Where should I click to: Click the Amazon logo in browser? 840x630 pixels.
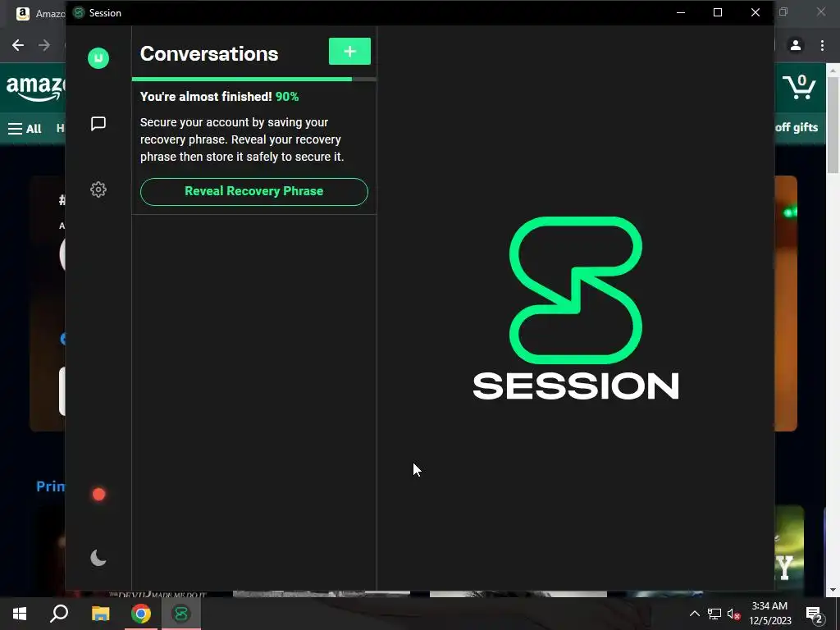[35, 89]
